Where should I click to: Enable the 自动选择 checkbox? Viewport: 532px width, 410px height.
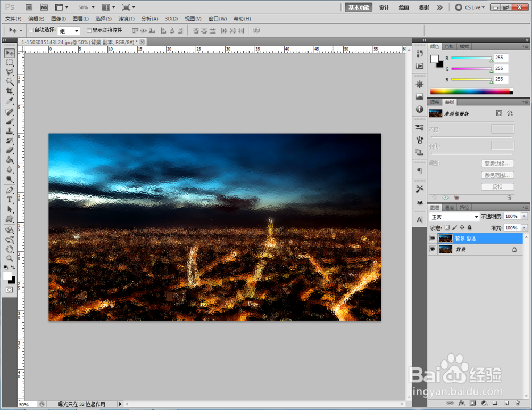[x=31, y=30]
